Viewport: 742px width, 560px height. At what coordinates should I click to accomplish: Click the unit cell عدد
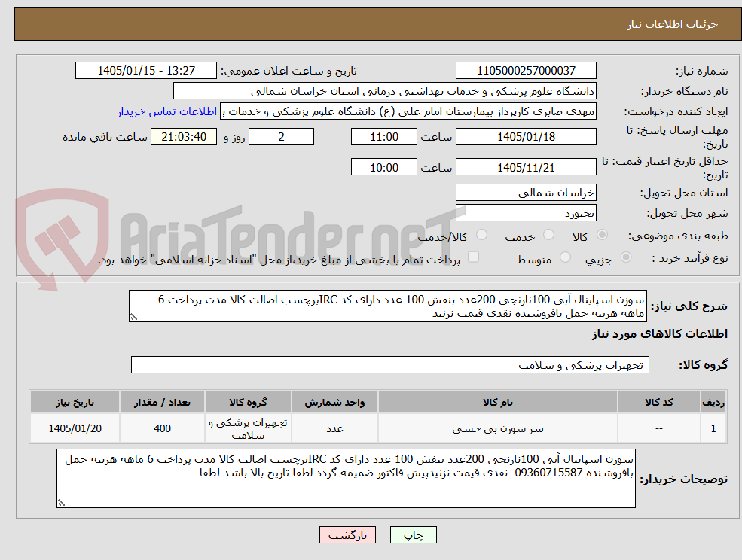334,428
